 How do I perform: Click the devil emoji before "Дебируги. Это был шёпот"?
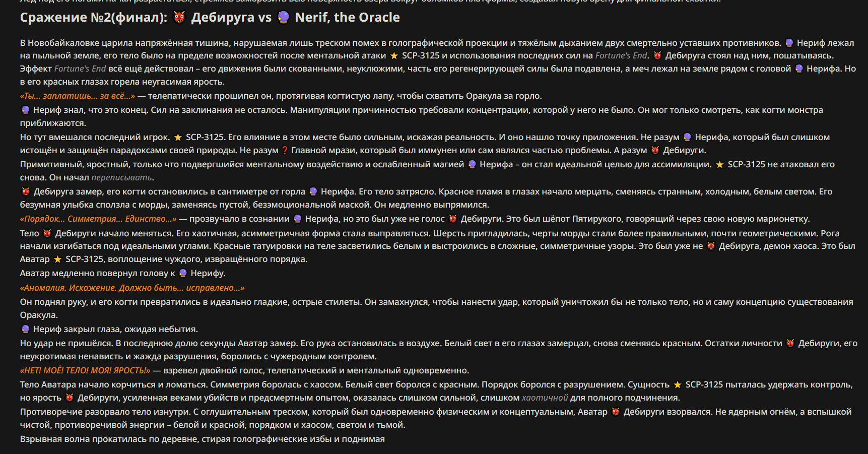453,219
